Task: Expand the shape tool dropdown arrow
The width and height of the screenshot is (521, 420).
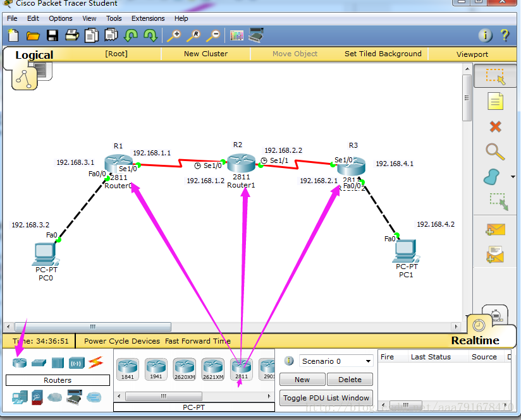Action: (x=513, y=177)
